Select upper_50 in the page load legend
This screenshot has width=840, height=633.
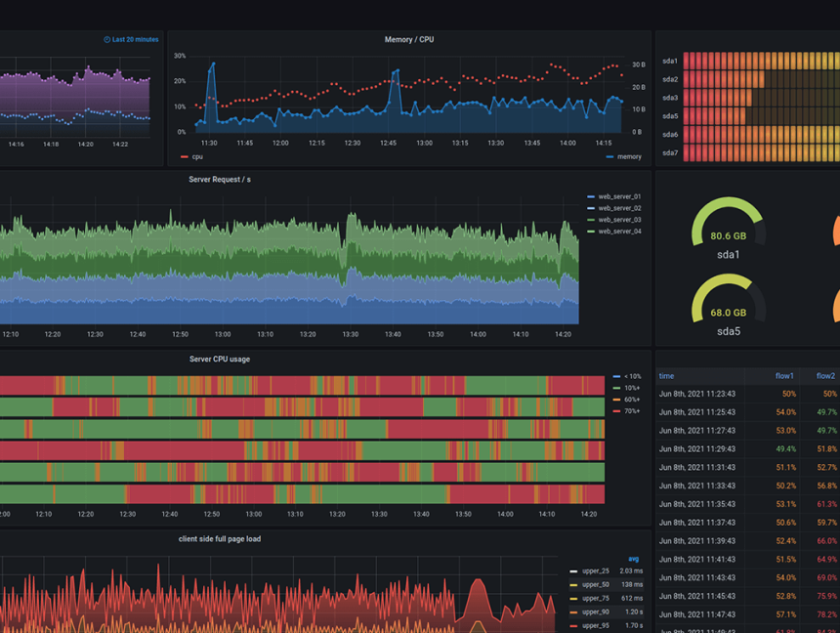click(x=596, y=585)
